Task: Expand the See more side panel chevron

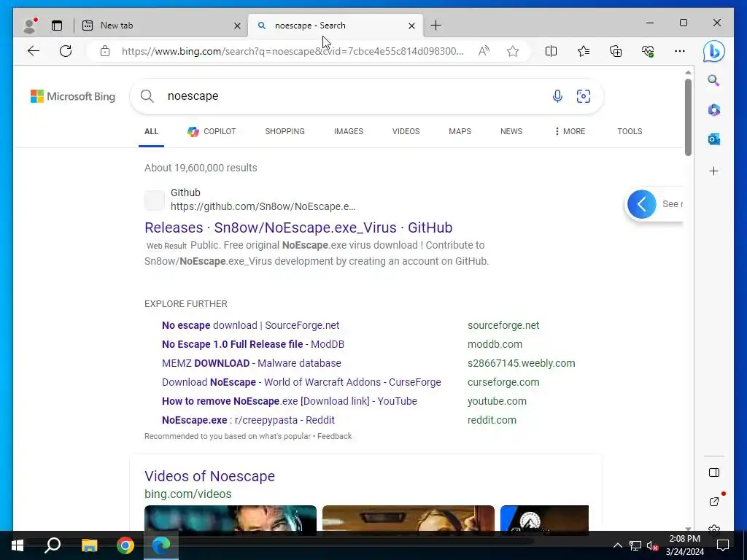Action: pos(642,204)
